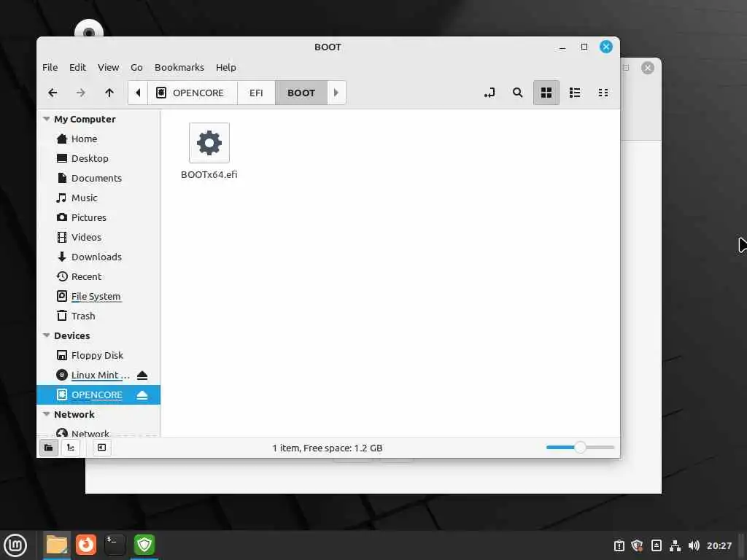Open the Edit menu
Image resolution: width=747 pixels, height=560 pixels.
77,68
